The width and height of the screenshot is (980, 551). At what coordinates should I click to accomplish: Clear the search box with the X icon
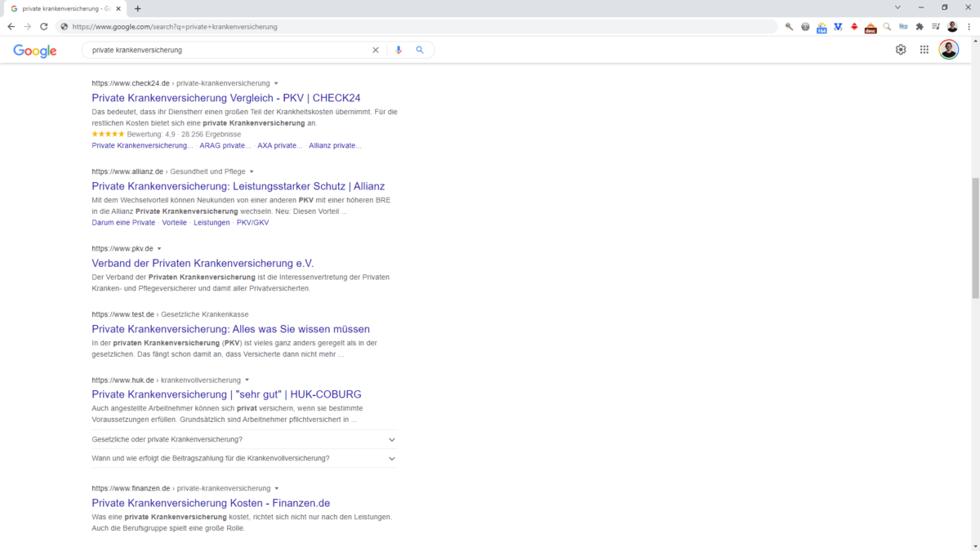[x=376, y=50]
